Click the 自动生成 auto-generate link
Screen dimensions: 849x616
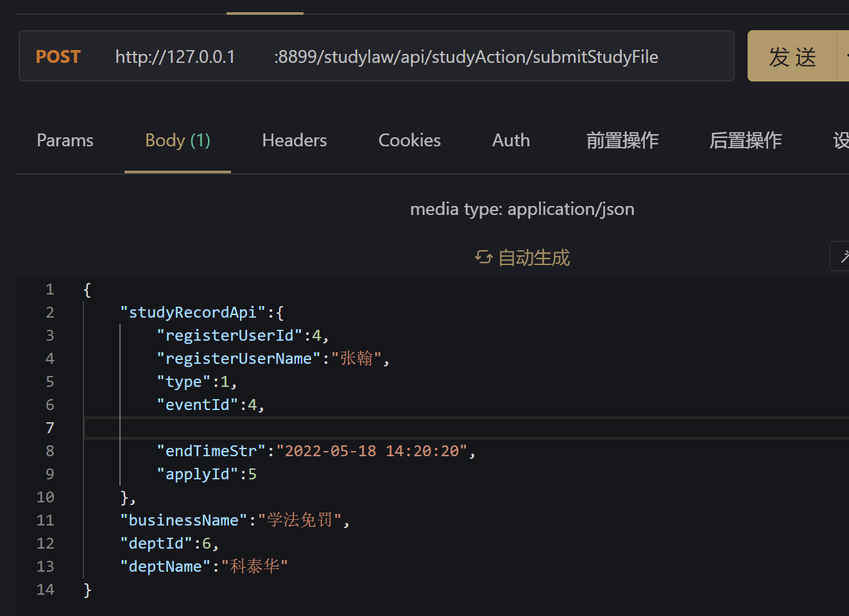coord(534,258)
